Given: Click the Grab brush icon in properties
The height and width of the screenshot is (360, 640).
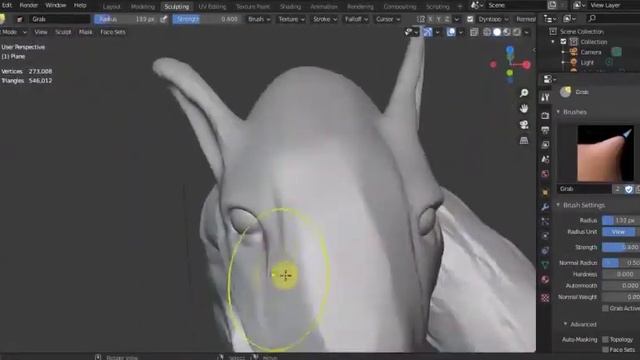Looking at the screenshot, I should (565, 92).
